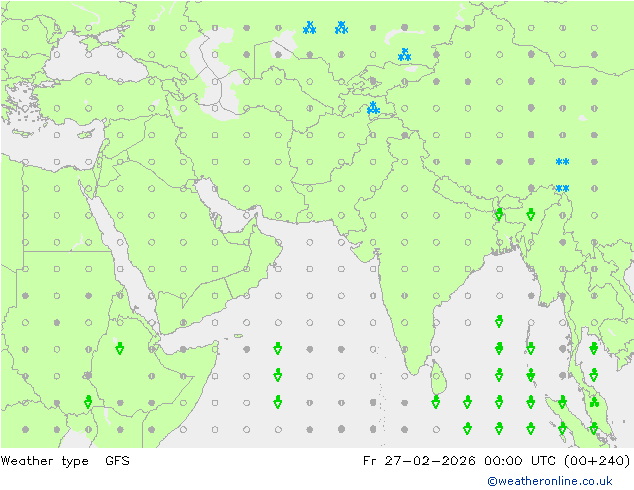This screenshot has width=634, height=490.
Task: Select the rain symbol near the South Sudan–Kenya border
Action: pyautogui.click(x=88, y=402)
